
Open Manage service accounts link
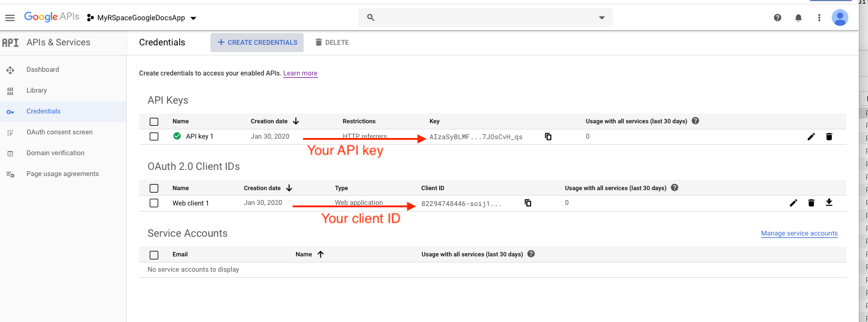799,233
